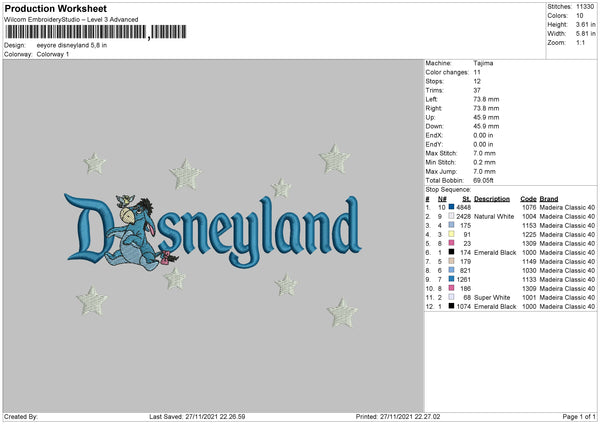This screenshot has height=424, width=600.
Task: Click the Machine value Tajima
Action: tap(483, 63)
